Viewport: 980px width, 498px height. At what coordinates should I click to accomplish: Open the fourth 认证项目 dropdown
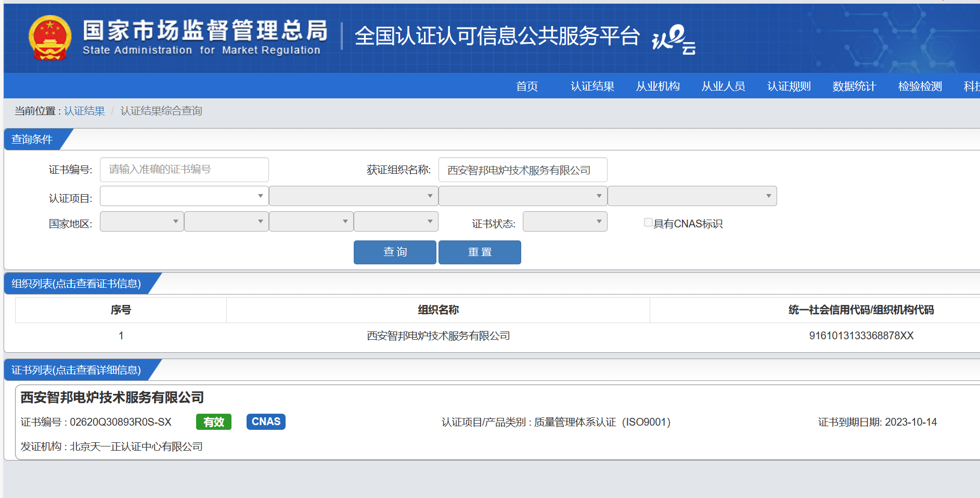pos(692,196)
